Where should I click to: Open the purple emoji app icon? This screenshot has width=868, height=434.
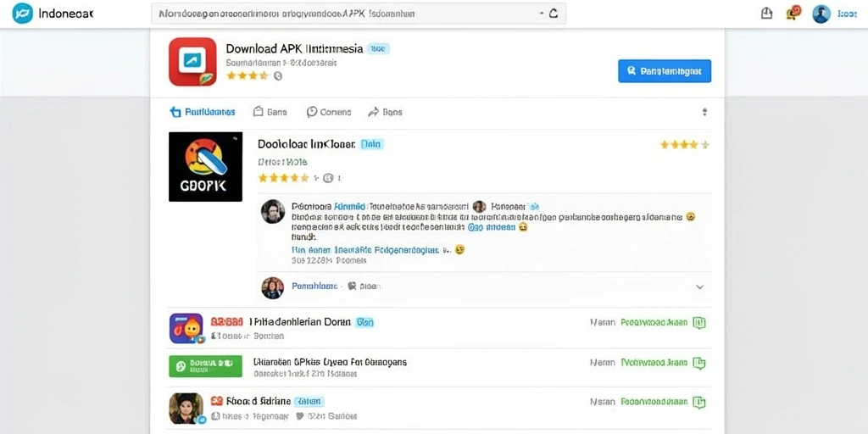[186, 328]
